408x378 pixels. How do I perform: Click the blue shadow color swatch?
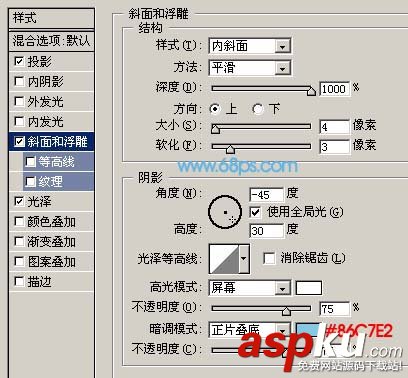[x=309, y=330]
